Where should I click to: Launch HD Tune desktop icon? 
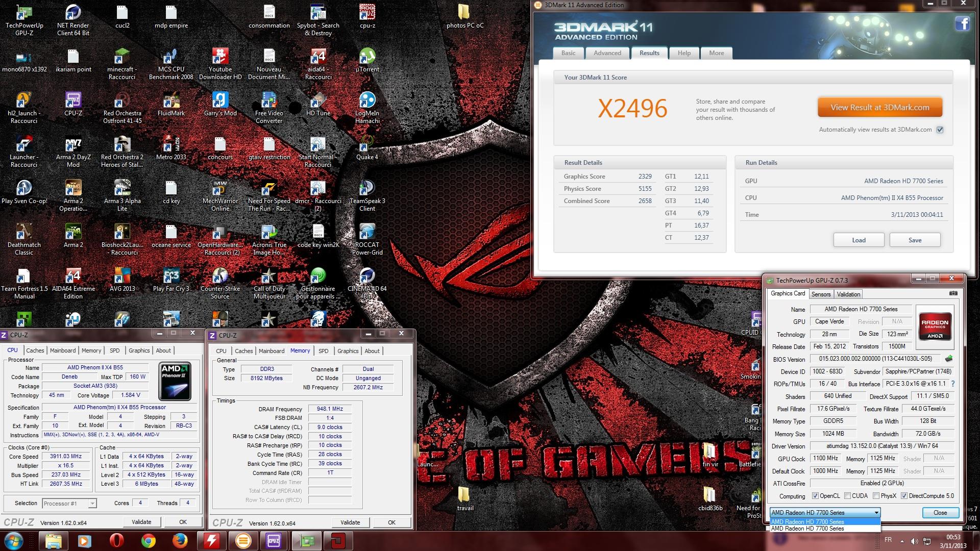click(318, 105)
